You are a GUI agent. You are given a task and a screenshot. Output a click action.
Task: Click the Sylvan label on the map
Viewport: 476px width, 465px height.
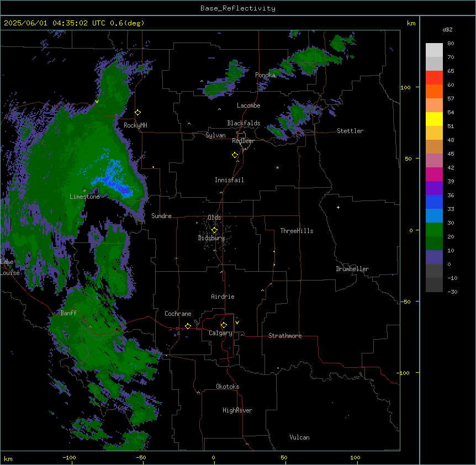[x=215, y=135]
